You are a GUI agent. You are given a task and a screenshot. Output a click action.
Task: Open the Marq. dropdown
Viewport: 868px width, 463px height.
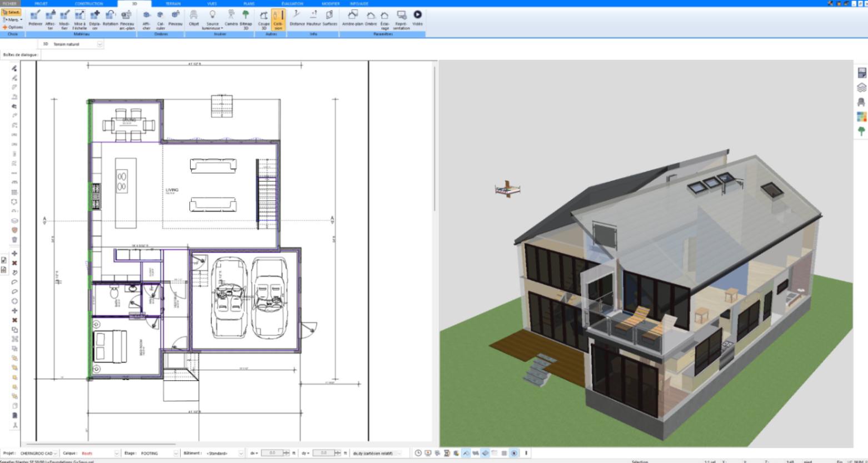12,19
